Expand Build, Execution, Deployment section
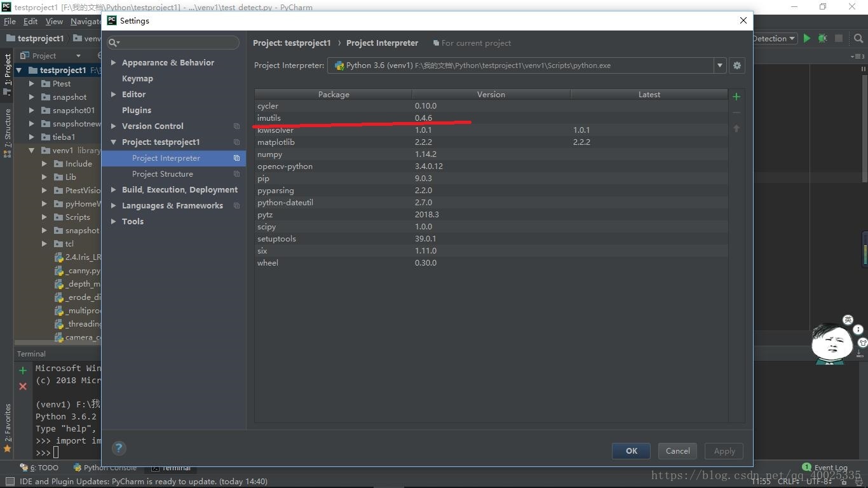The width and height of the screenshot is (868, 488). (114, 190)
